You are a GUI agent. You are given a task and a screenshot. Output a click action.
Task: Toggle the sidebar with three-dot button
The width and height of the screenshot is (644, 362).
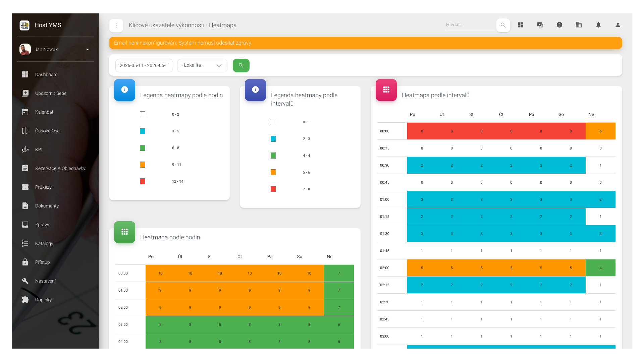point(116,25)
